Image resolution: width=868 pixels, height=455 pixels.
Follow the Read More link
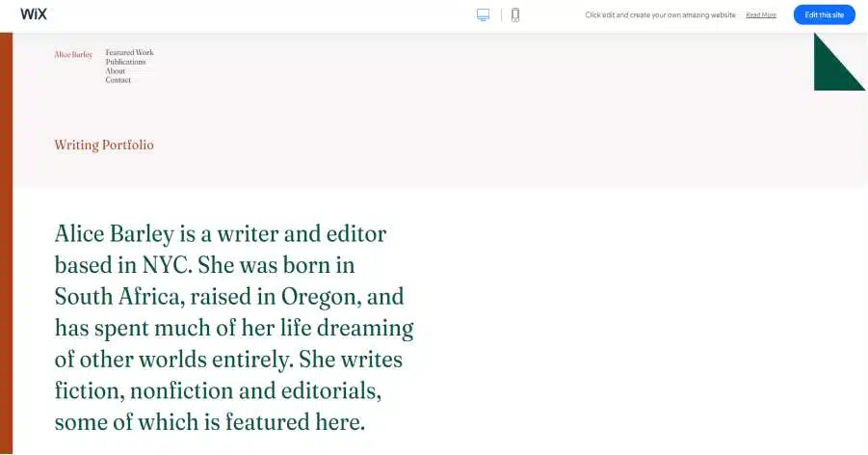(x=760, y=15)
